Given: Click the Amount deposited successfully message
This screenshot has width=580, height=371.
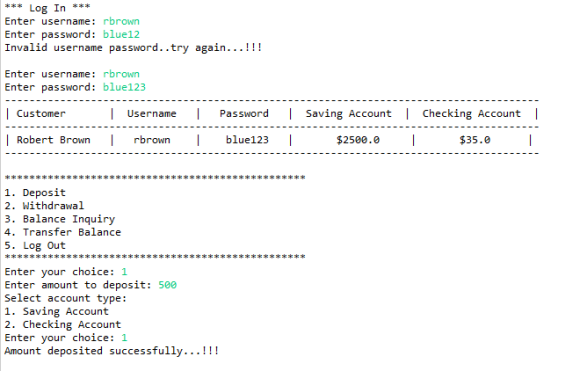Looking at the screenshot, I should pos(112,351).
